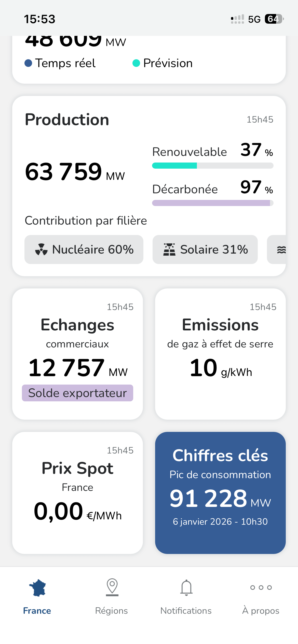Tap the Renouvelable progress bar
The width and height of the screenshot is (298, 644).
pyautogui.click(x=213, y=166)
